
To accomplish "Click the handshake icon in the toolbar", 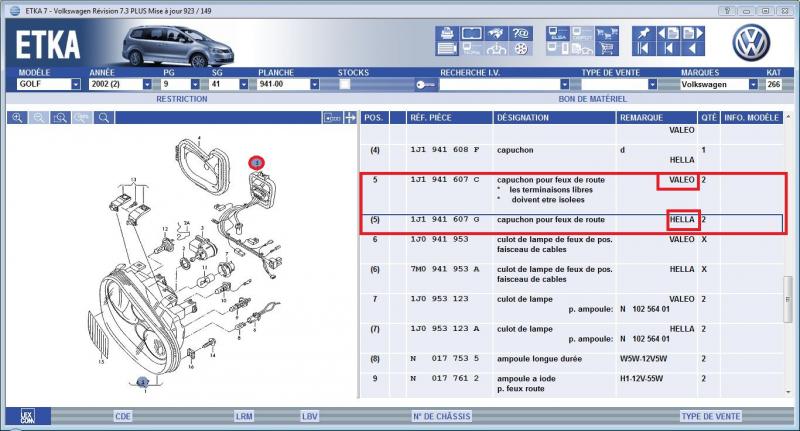I will [495, 33].
